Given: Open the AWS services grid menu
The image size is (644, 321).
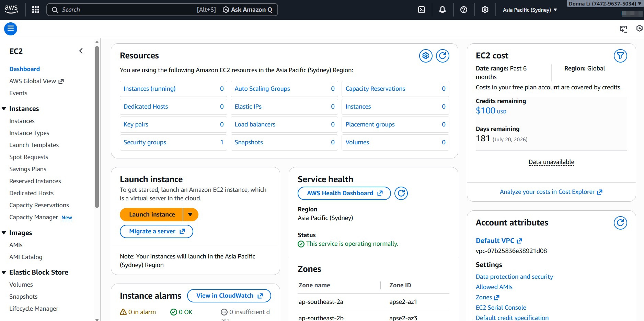Looking at the screenshot, I should pyautogui.click(x=36, y=10).
